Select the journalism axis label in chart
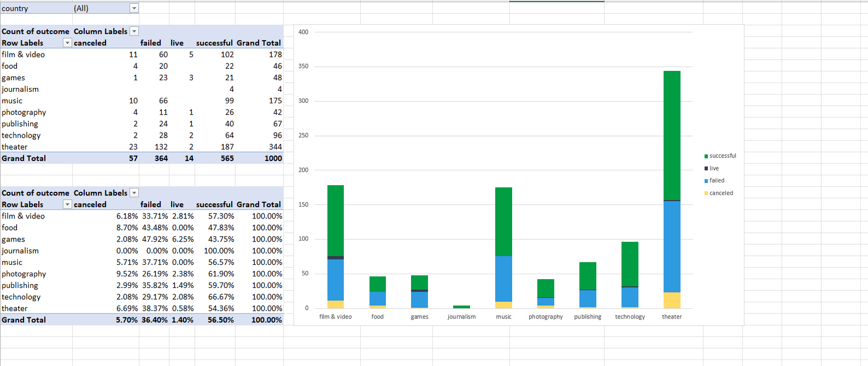Image resolution: width=868 pixels, height=366 pixels. coord(461,317)
